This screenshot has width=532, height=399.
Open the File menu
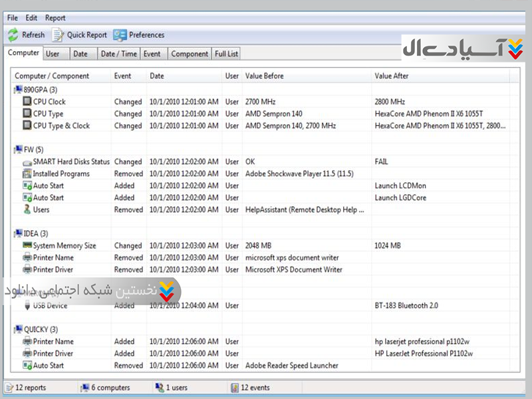click(x=12, y=18)
